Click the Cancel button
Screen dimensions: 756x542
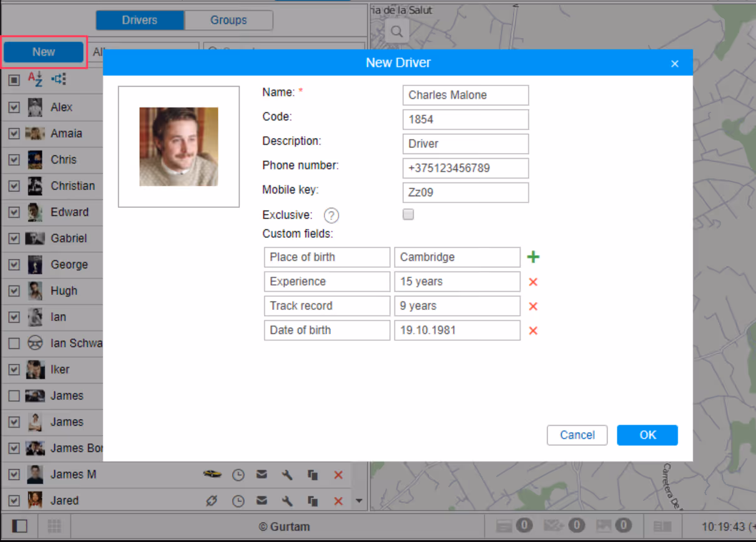pyautogui.click(x=577, y=435)
